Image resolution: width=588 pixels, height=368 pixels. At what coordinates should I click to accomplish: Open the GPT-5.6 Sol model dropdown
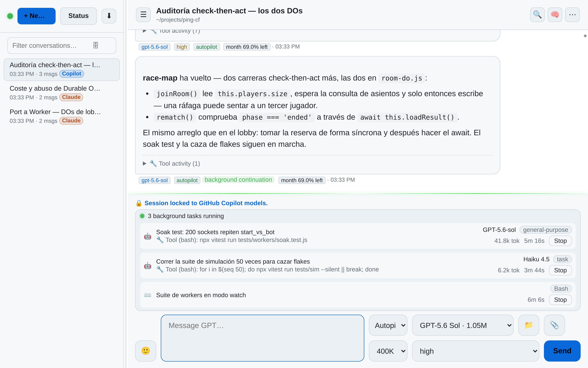463,325
